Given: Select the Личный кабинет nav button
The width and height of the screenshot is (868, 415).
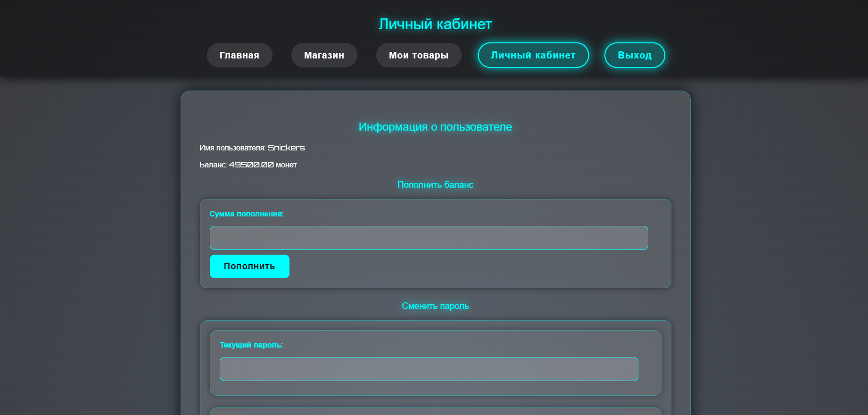Looking at the screenshot, I should point(533,55).
